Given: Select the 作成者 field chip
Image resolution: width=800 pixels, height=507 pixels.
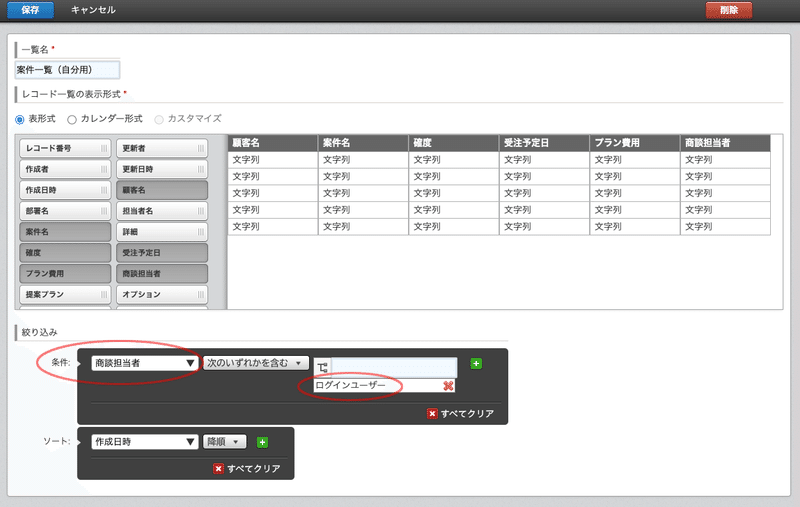Looking at the screenshot, I should tap(65, 169).
